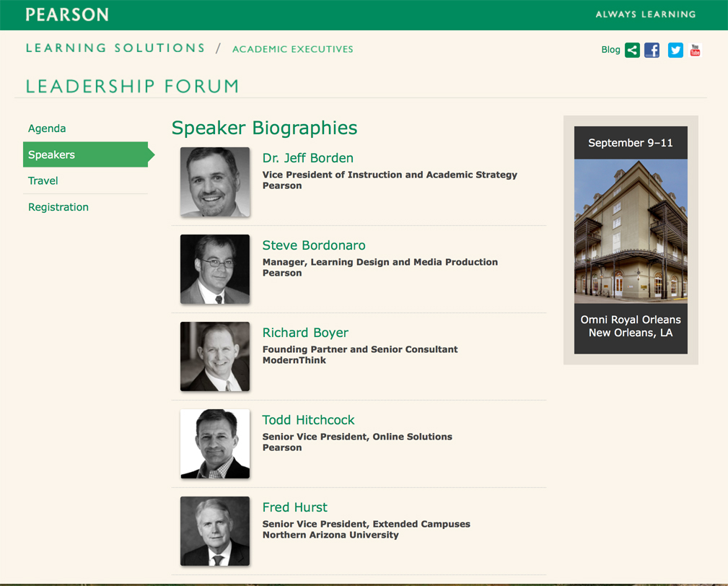Click the Pearson logo
Image resolution: width=728 pixels, height=586 pixels.
67,14
